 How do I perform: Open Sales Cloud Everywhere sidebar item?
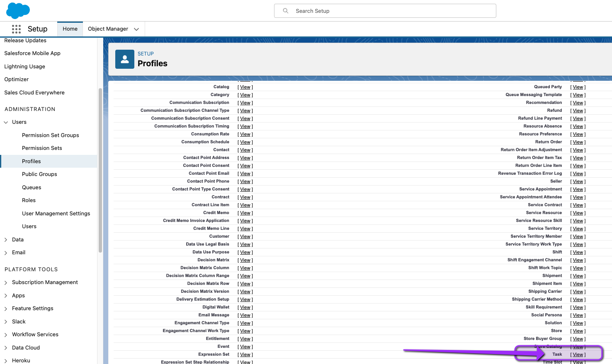[x=34, y=93]
